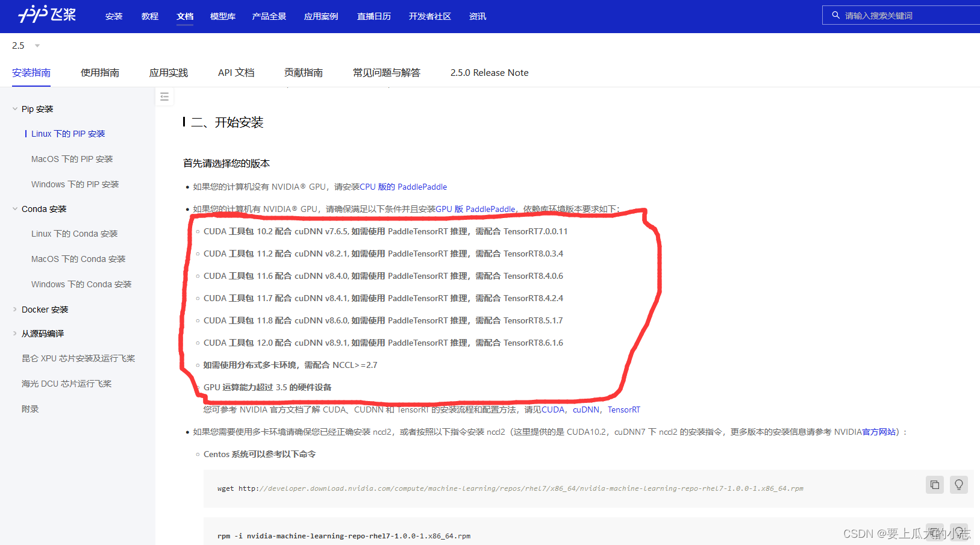Switch to the 贡献指南 tab
Viewport: 980px width, 545px height.
click(304, 73)
